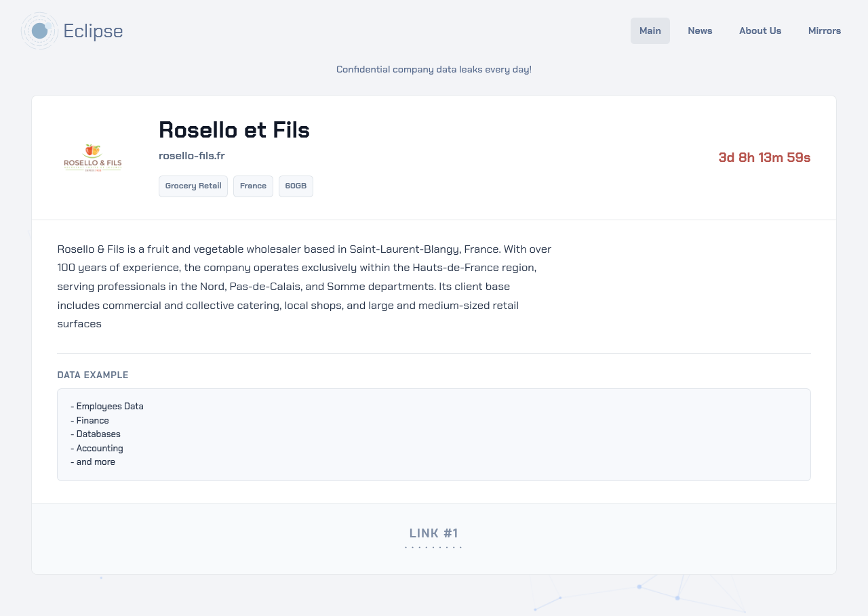
Task: Click the 'Confidential company data leaks' tagline
Action: point(434,69)
